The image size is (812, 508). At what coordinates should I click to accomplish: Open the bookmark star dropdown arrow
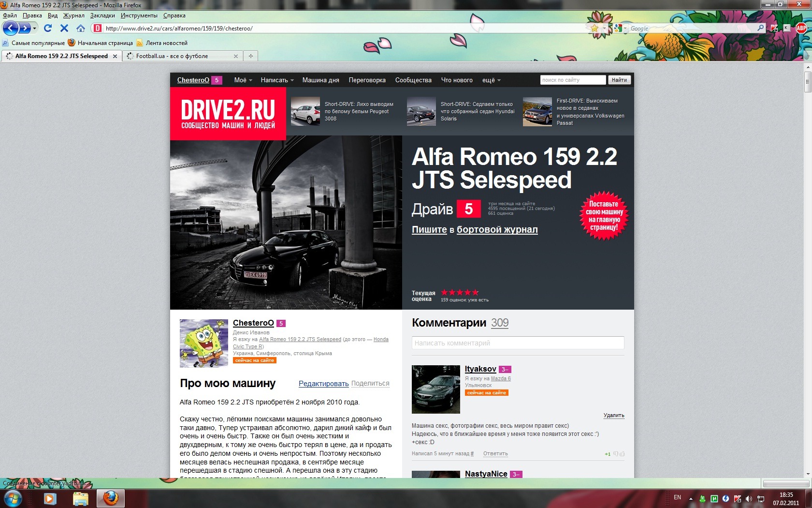(604, 29)
